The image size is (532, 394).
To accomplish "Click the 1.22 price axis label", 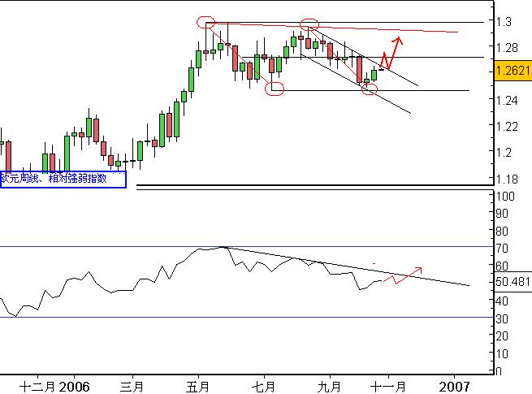I will (x=507, y=127).
